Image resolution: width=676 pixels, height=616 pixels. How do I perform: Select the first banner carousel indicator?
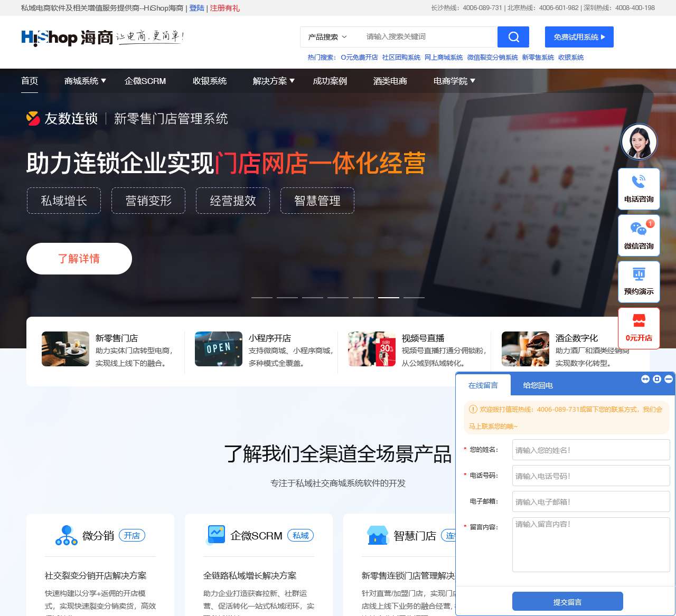pos(262,298)
